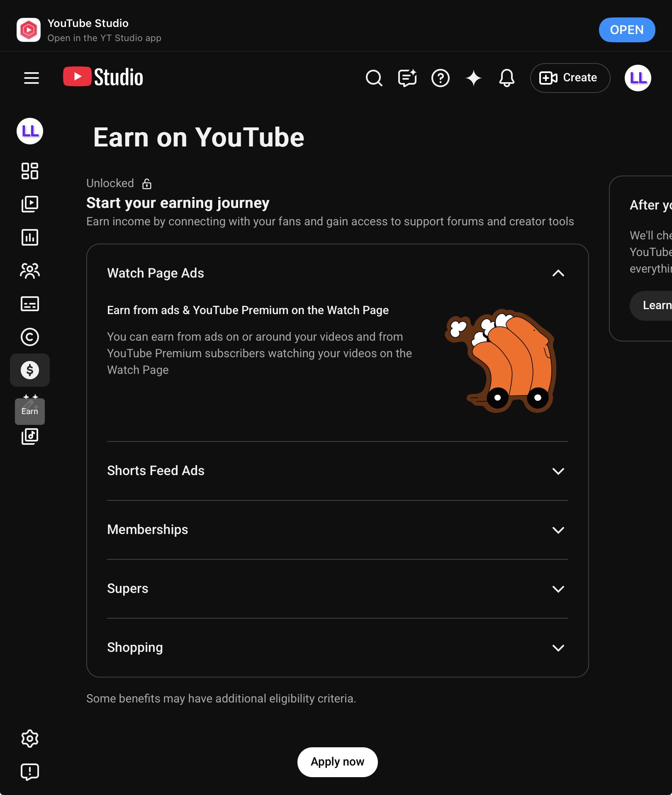Open Settings gear in the sidebar

pos(30,739)
